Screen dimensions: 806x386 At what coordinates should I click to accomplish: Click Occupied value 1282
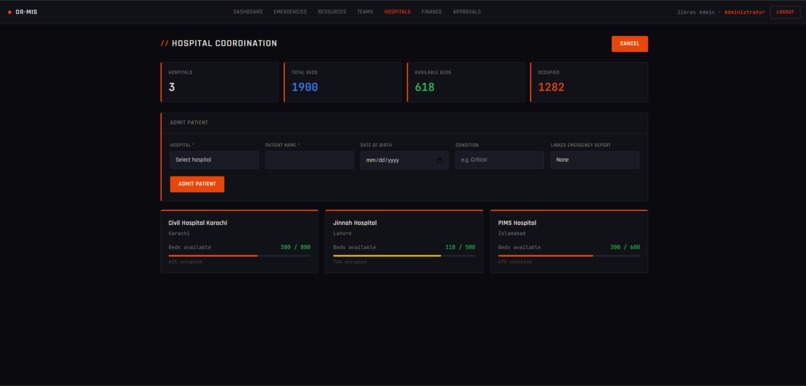pyautogui.click(x=551, y=87)
